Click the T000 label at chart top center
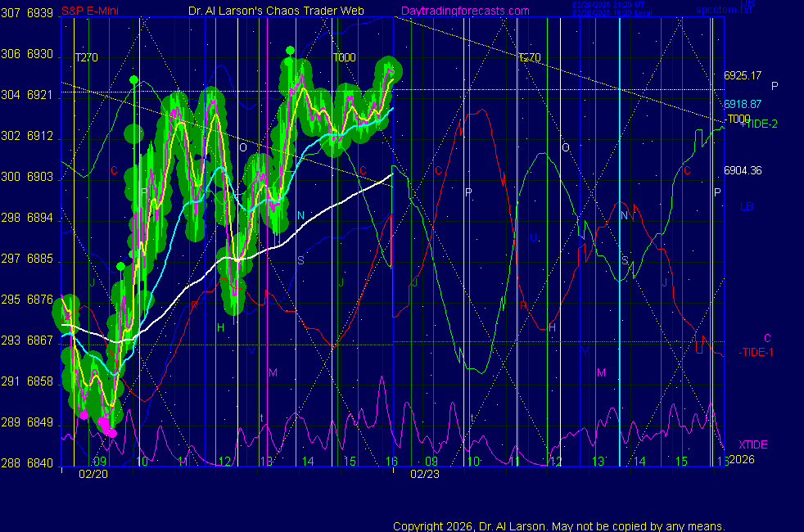 (344, 58)
